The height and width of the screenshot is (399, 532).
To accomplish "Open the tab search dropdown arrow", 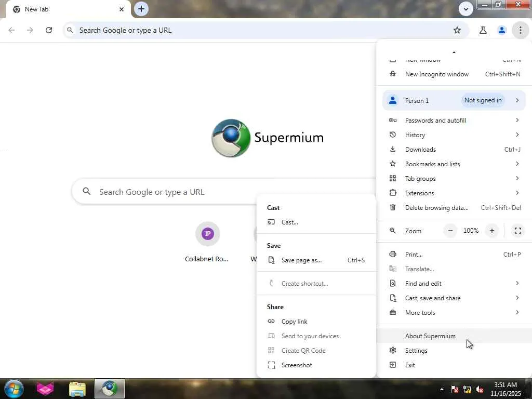I will click(x=466, y=9).
